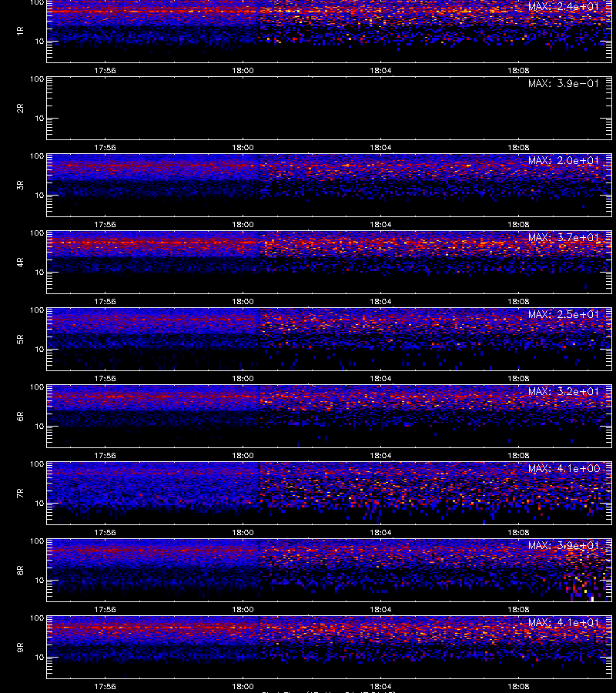Click the 10 y-axis label of panel 2R
The image size is (616, 693).
39,118
